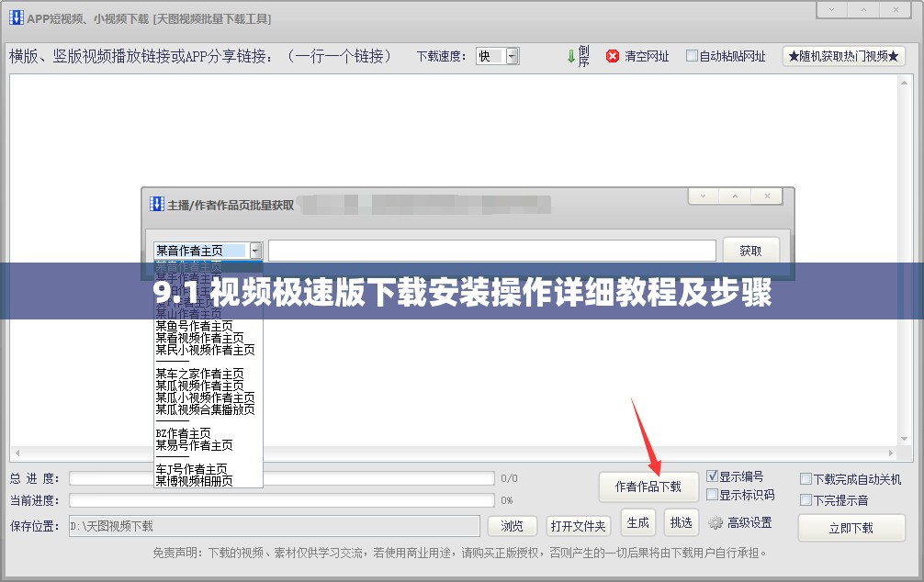Image resolution: width=924 pixels, height=582 pixels.
Task: Click the app logo icon in main title bar
Action: [16, 18]
